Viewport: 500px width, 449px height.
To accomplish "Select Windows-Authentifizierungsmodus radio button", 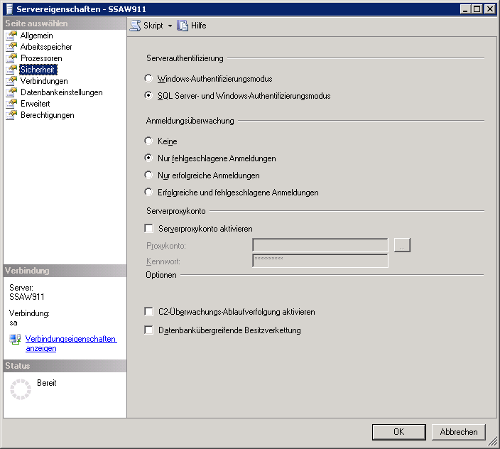I will pyautogui.click(x=148, y=78).
